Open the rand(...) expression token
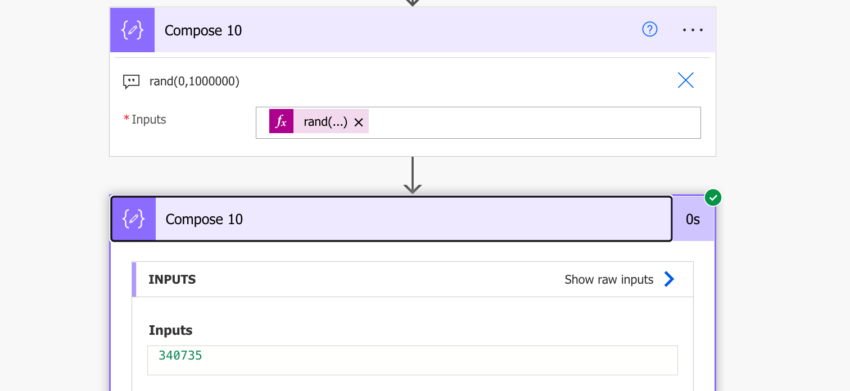Screen dimensions: 850x391 325,122
